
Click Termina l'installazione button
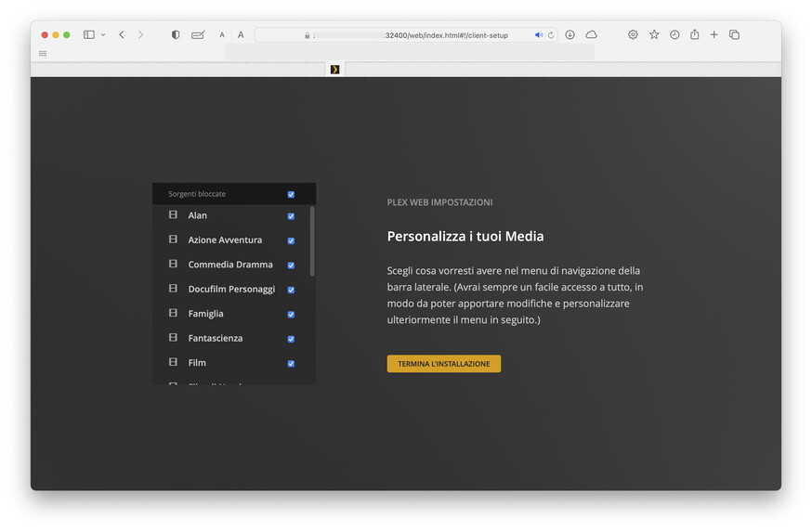[x=444, y=364]
